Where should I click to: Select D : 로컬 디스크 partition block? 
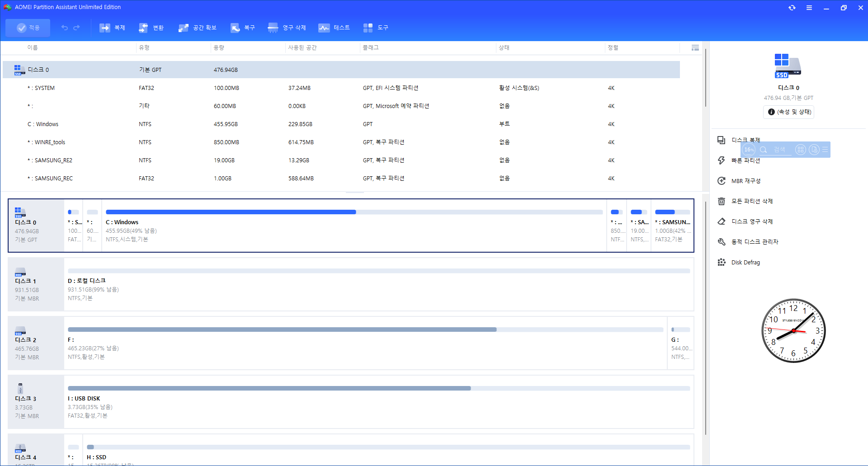[x=379, y=284]
